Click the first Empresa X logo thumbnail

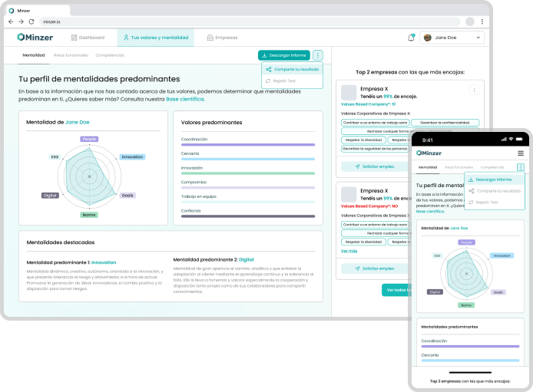click(349, 92)
